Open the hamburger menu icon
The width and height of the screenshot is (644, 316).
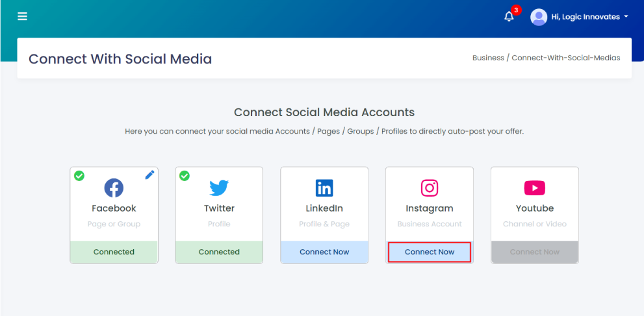(22, 16)
